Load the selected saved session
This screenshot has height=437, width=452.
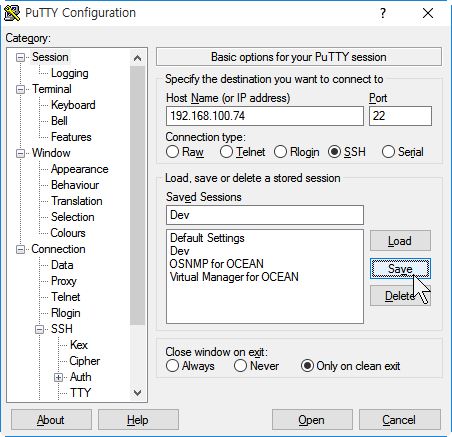[x=400, y=241]
